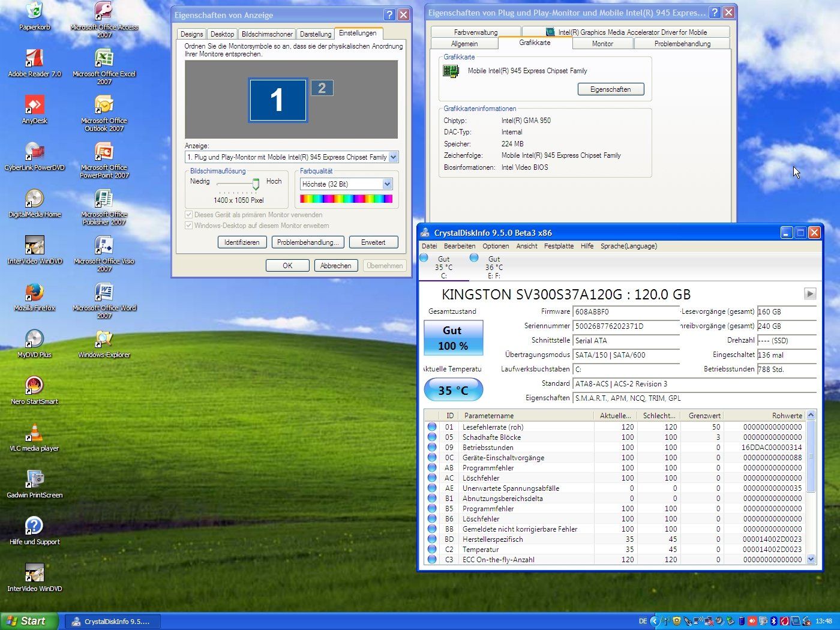
Task: Open the Papierkorb desktop icon
Action: [34, 16]
